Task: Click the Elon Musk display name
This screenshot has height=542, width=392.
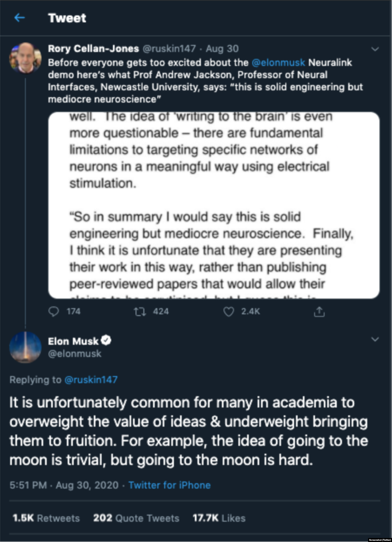Action: pos(73,341)
